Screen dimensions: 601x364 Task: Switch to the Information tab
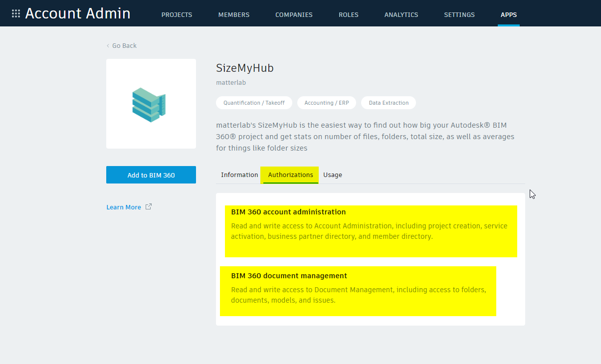[239, 175]
